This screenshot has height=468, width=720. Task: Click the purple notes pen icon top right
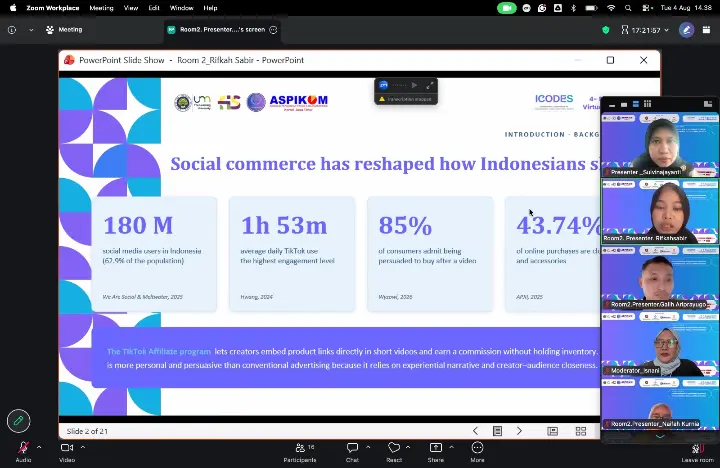686,30
